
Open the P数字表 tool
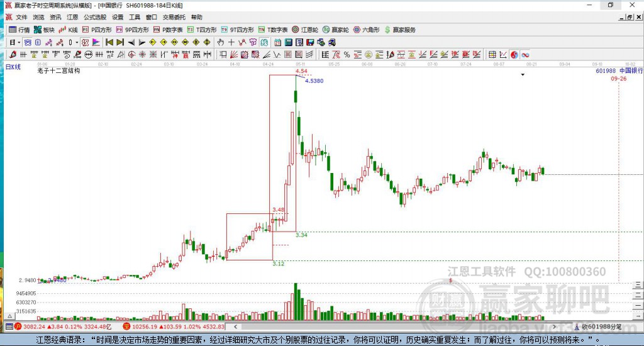(168, 30)
